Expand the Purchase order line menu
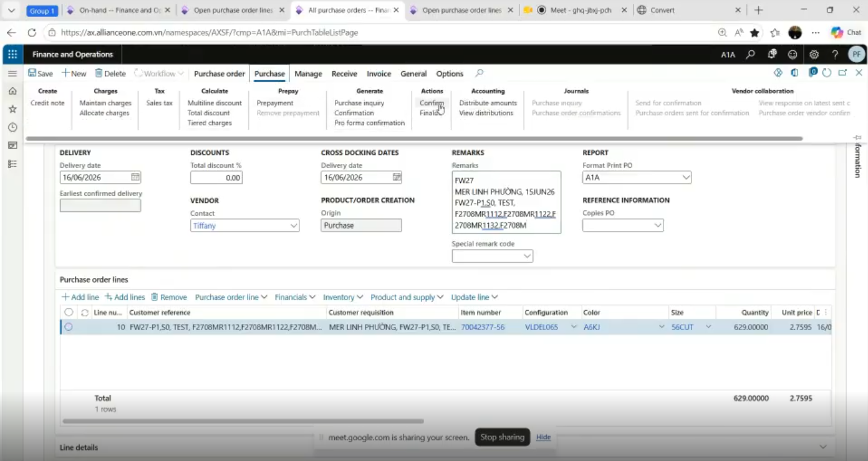This screenshot has height=461, width=868. [x=231, y=297]
